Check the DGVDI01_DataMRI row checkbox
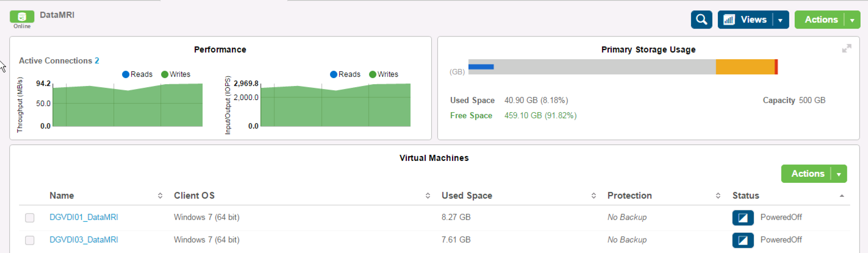The image size is (868, 253). (x=29, y=218)
